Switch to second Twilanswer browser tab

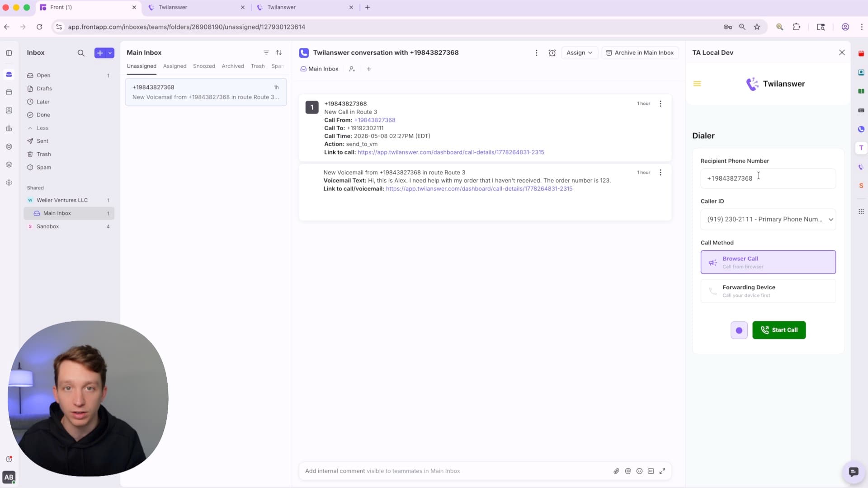[x=304, y=7]
